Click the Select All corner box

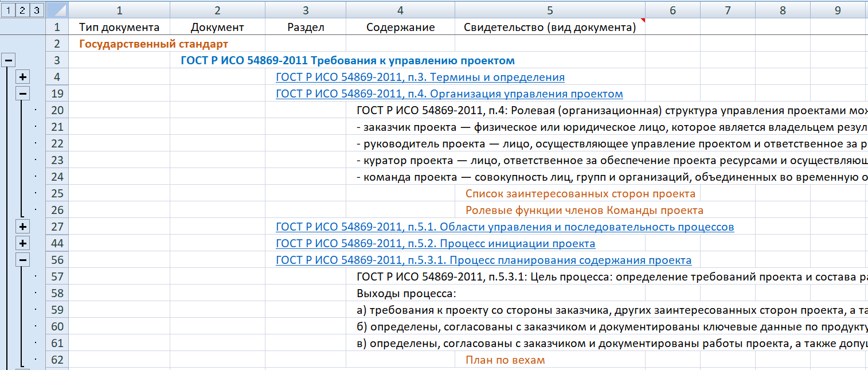(57, 10)
